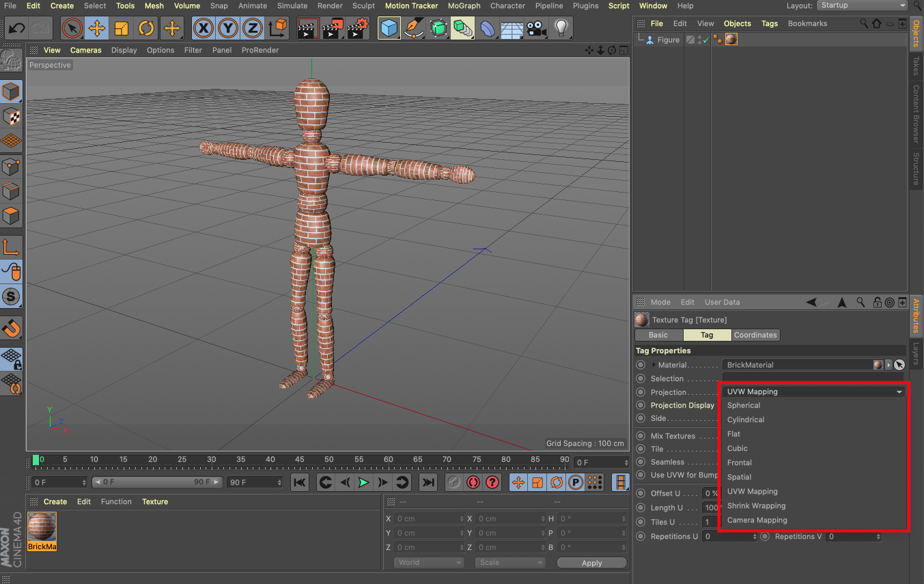The height and width of the screenshot is (584, 924).
Task: Switch coordinate system icon
Action: tap(278, 29)
